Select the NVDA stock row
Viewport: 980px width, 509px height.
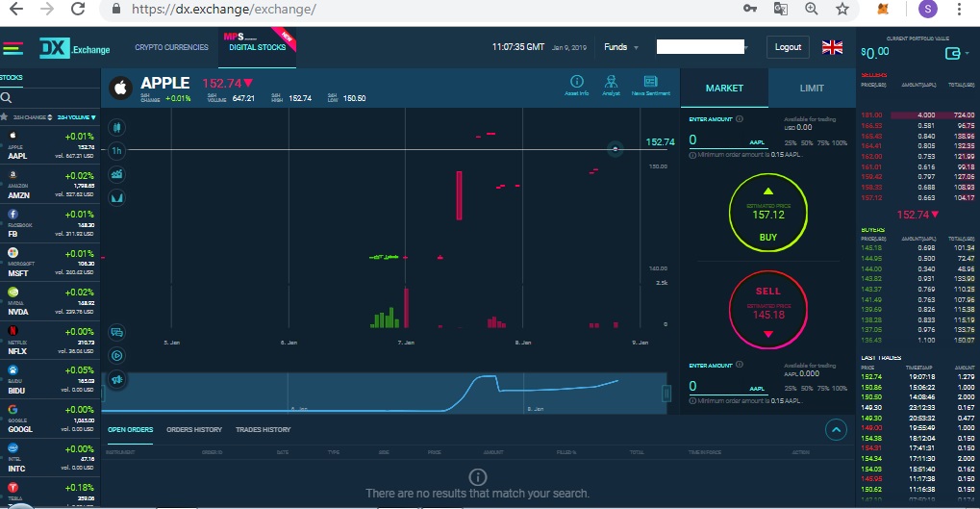50,301
